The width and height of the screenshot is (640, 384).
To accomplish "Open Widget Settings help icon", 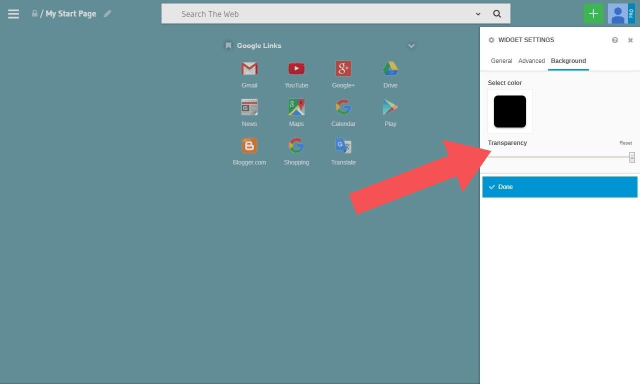I will pos(615,40).
